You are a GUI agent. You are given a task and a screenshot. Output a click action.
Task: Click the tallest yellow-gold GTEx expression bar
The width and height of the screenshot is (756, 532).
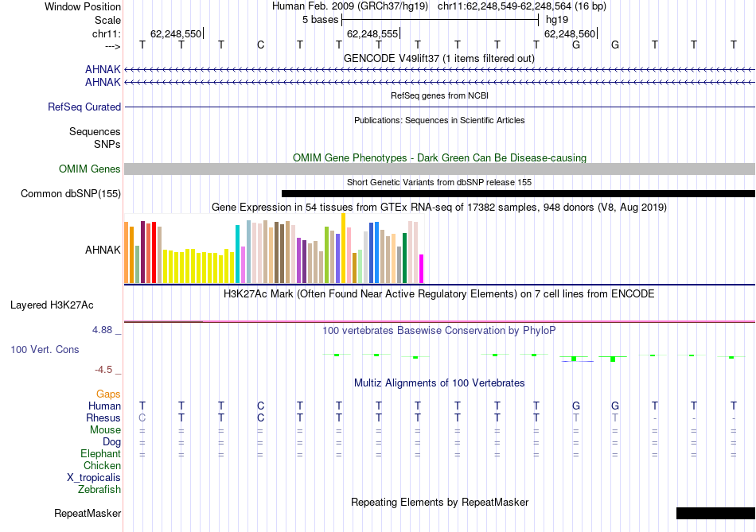click(343, 248)
